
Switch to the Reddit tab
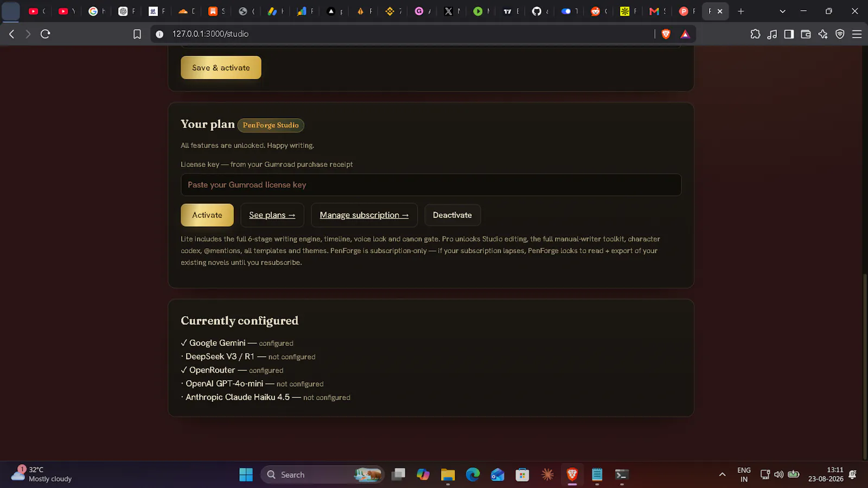pyautogui.click(x=599, y=11)
